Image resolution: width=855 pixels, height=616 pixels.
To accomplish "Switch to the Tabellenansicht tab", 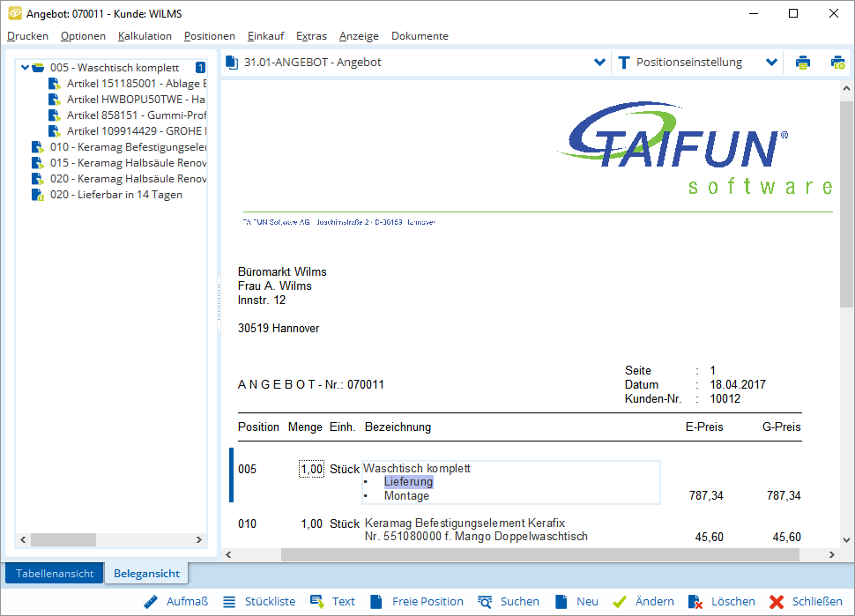I will click(54, 572).
